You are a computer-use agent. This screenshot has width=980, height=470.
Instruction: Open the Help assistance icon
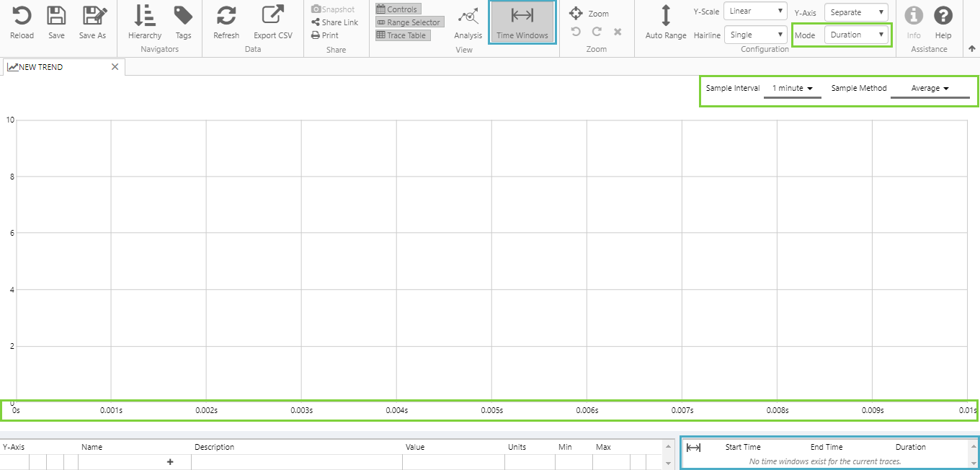coord(943,16)
